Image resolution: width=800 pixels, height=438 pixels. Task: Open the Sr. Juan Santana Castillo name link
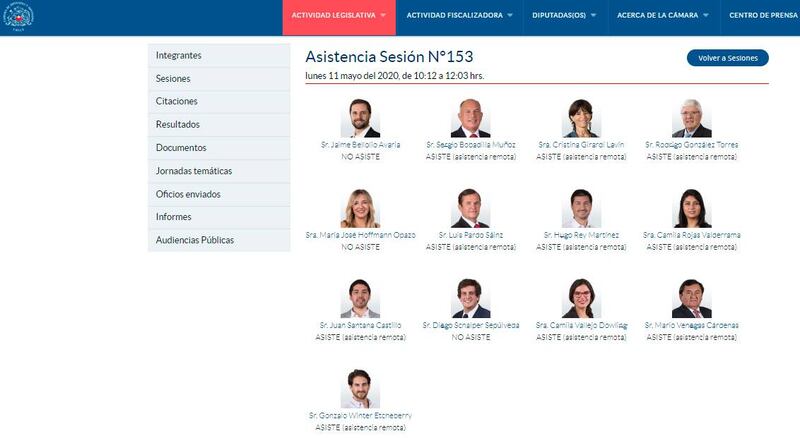point(360,325)
